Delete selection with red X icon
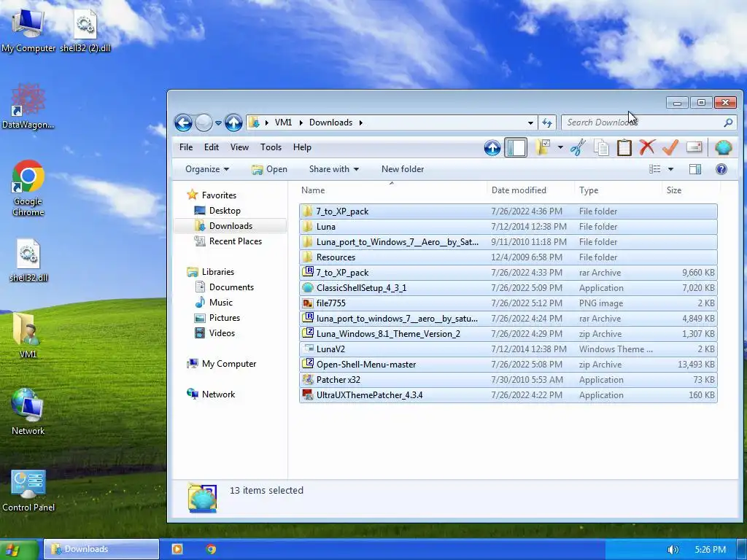 (x=647, y=147)
